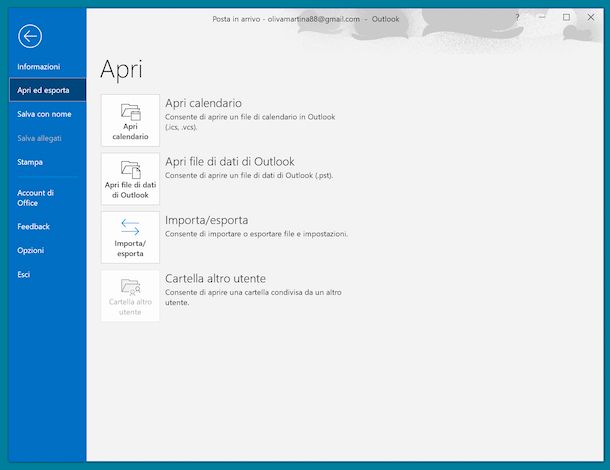
Task: Click the text about shared folder from another user
Action: 253,297
